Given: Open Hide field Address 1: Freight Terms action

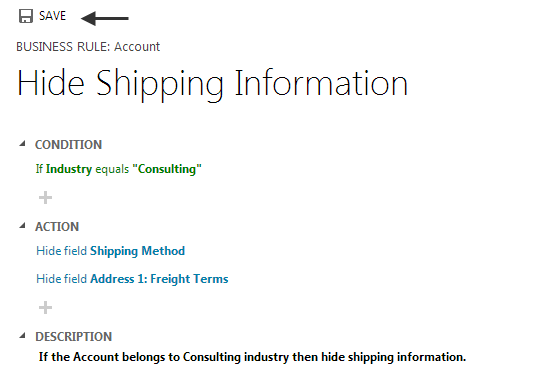Looking at the screenshot, I should (132, 279).
